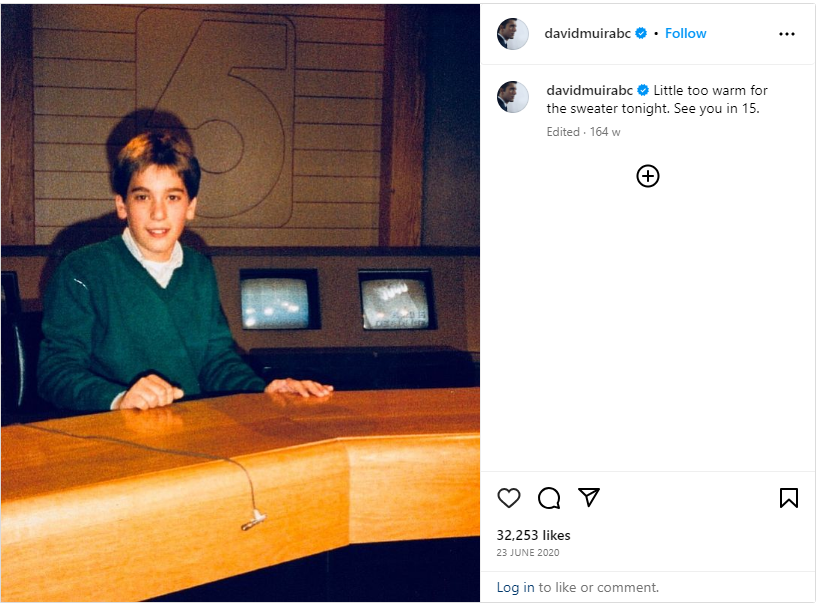Click caption text about the sweater
816x608 pixels.
pyautogui.click(x=657, y=99)
